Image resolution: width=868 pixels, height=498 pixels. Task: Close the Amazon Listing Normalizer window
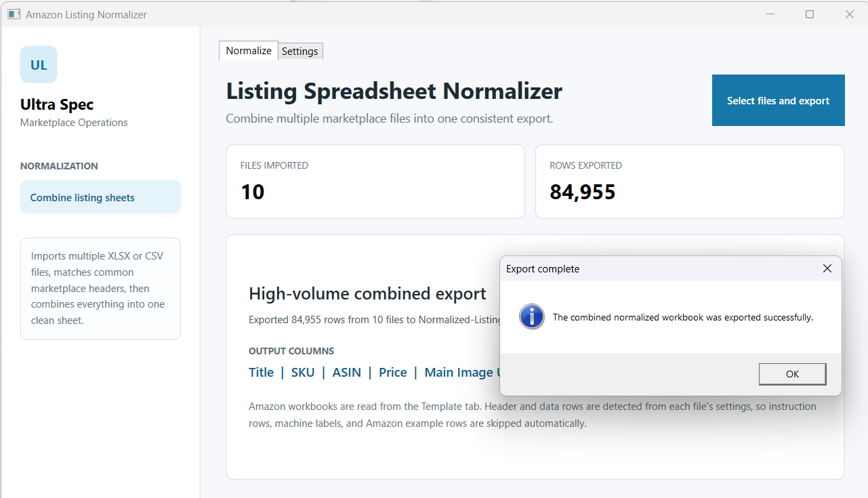[849, 14]
